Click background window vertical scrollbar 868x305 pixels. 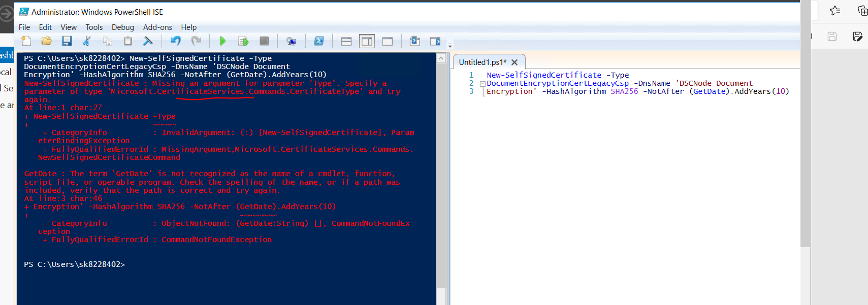click(805, 124)
